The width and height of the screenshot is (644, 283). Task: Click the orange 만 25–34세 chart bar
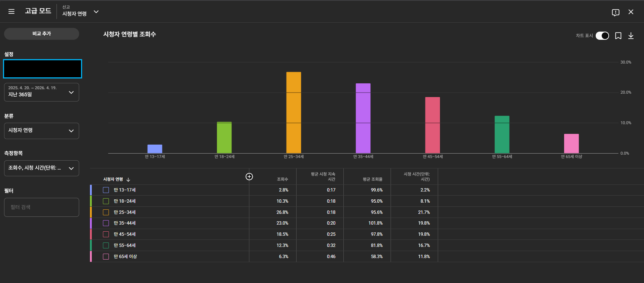[x=294, y=112]
